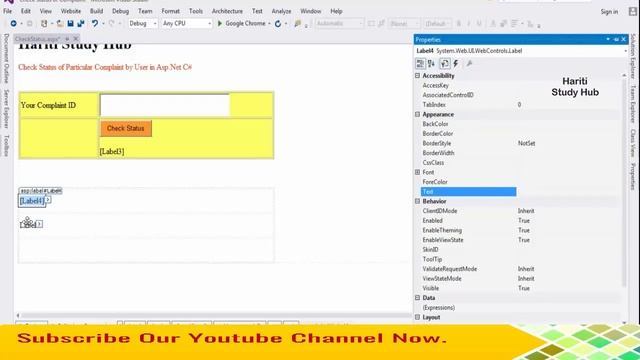Collapse the Layout property category

417,318
